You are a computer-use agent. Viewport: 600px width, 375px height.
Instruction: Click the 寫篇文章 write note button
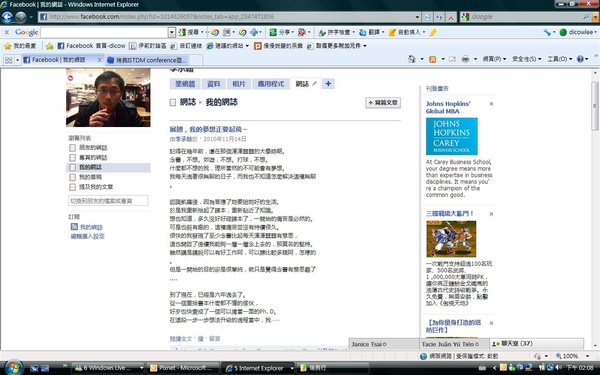tap(383, 103)
